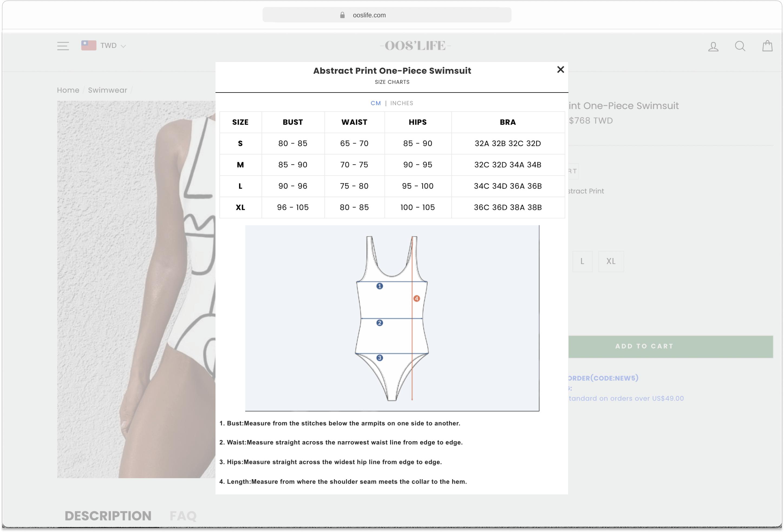This screenshot has height=532, width=784.
Task: Click the Taiwan flag currency icon
Action: 89,45
